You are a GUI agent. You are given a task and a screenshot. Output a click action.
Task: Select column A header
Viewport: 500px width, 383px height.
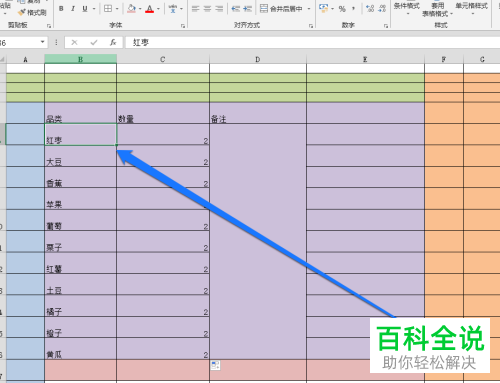[x=25, y=59]
